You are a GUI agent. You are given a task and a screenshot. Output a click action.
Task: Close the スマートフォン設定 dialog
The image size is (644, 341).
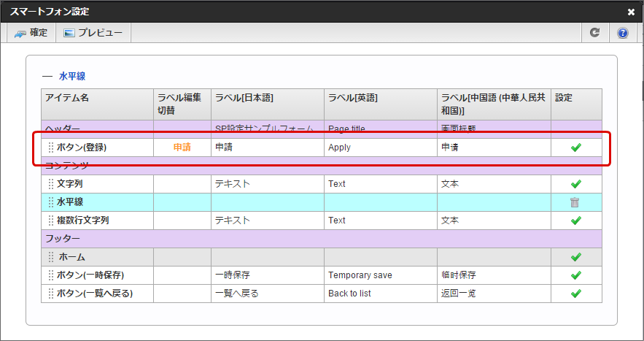pos(631,12)
